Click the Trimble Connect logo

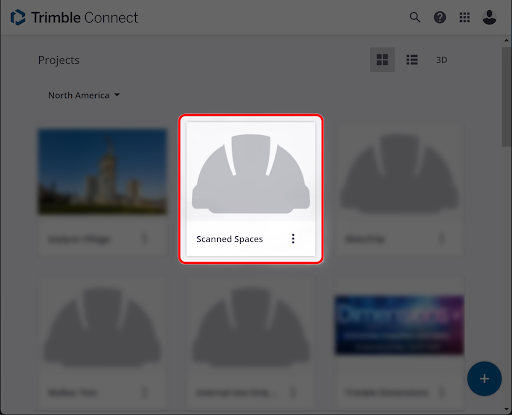74,17
